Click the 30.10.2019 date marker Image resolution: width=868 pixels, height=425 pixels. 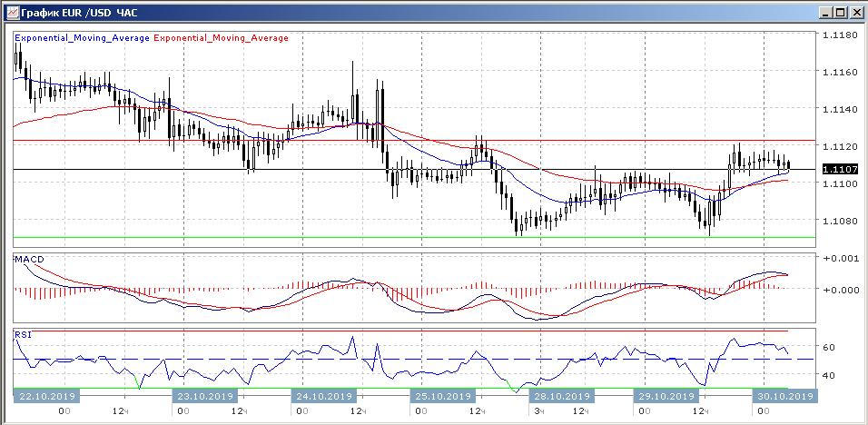(784, 396)
